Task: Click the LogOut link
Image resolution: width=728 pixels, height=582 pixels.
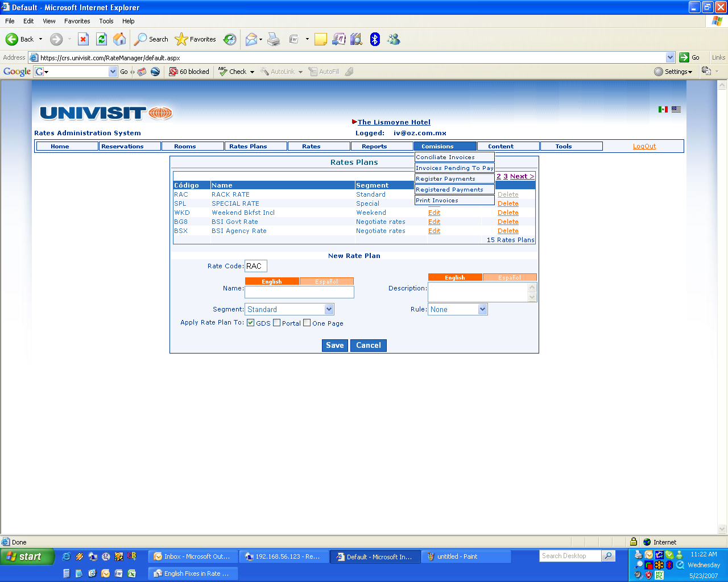Action: [644, 147]
